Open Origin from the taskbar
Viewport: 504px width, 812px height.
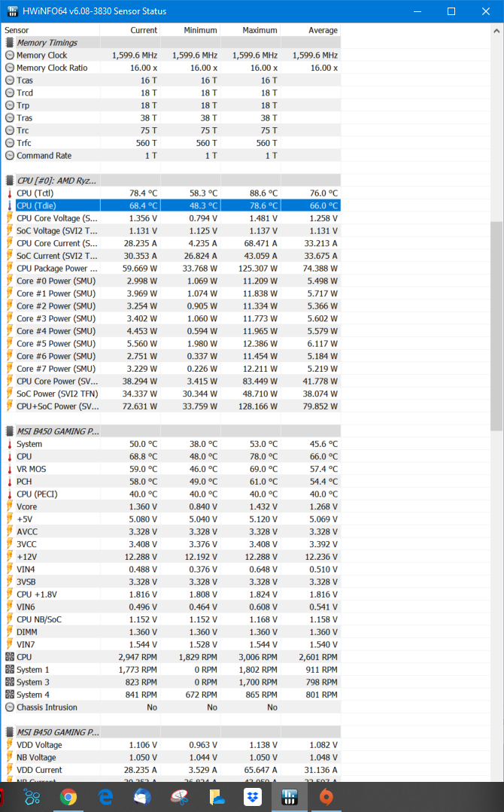326,796
